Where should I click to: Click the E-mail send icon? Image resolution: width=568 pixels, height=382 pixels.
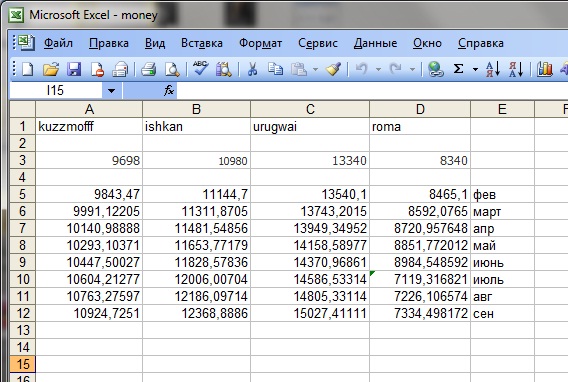coord(120,69)
